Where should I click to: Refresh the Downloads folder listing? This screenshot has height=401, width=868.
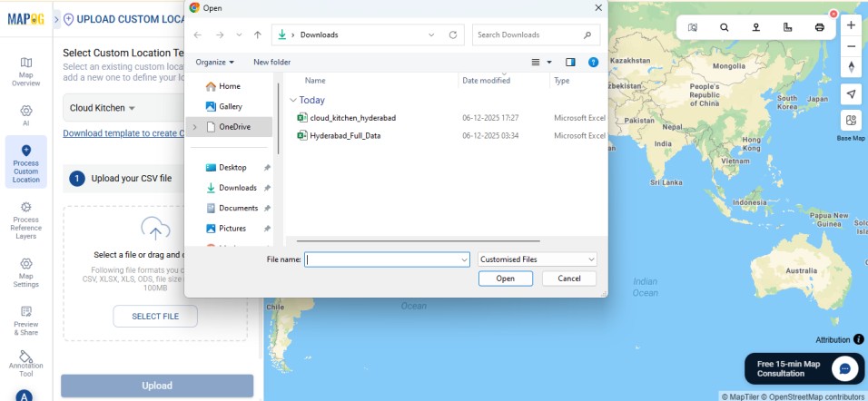(453, 34)
